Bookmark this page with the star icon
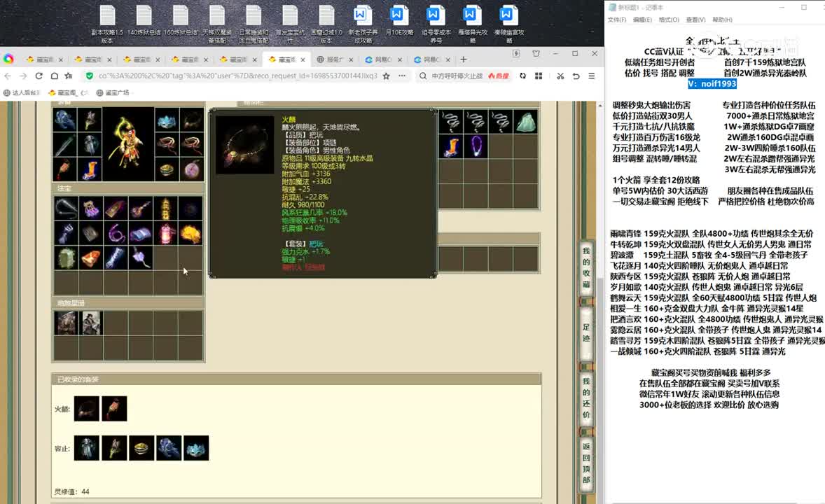 pos(387,76)
